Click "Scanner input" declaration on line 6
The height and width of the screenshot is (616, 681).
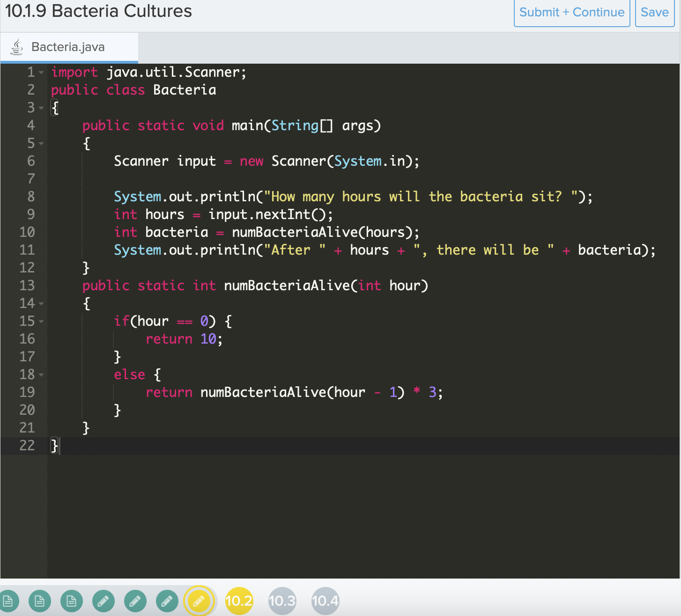(165, 161)
